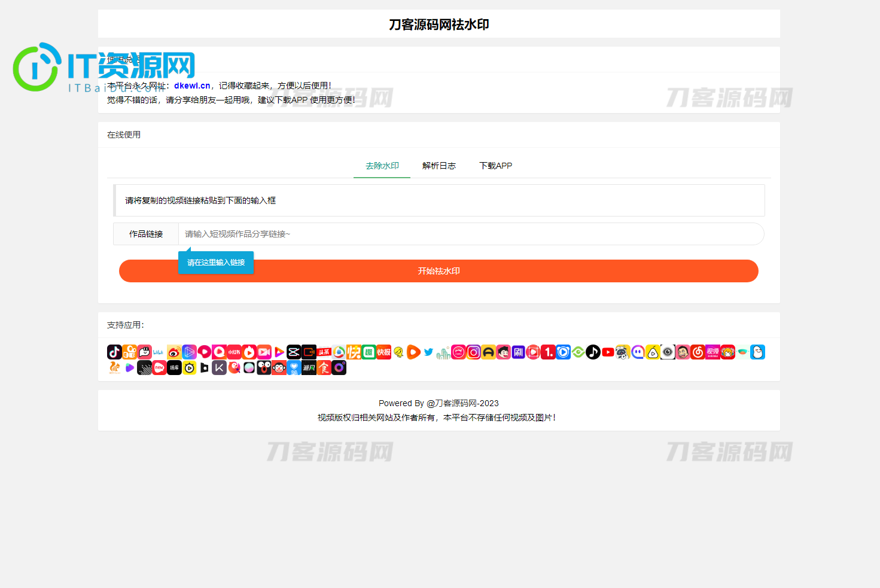Viewport: 880px width, 588px height.
Task: Click the bilibili logo icon
Action: 158,352
